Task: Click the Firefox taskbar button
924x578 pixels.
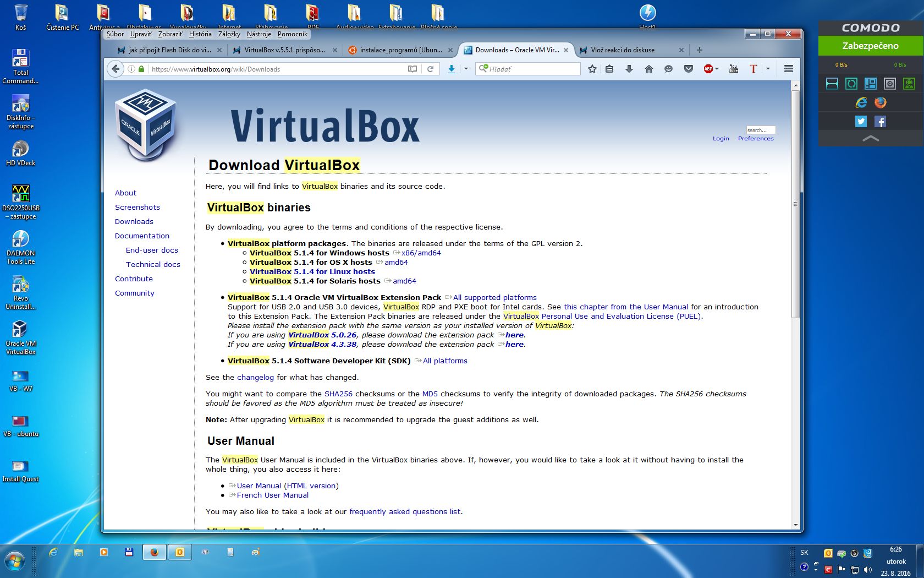Action: [x=155, y=552]
